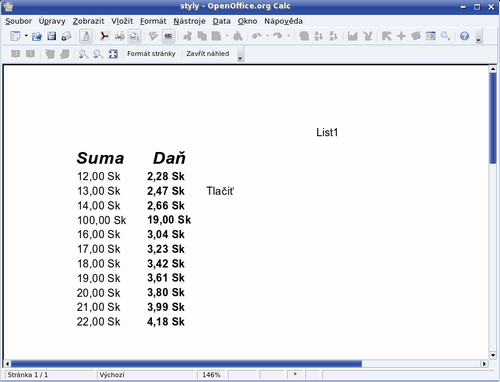Click the Open file icon
Viewport: 500px width, 382px height.
[37, 36]
